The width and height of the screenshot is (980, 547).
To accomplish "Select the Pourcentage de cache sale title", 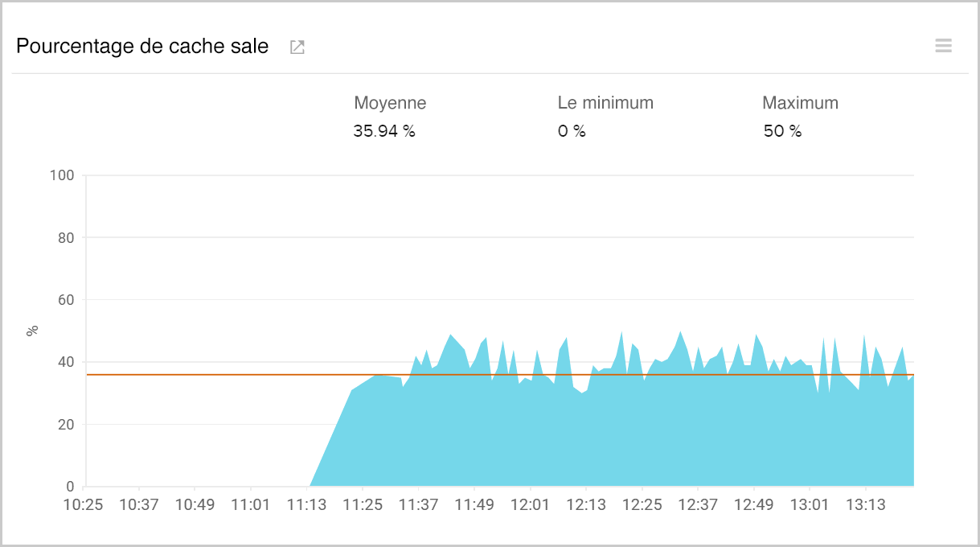I will coord(142,46).
